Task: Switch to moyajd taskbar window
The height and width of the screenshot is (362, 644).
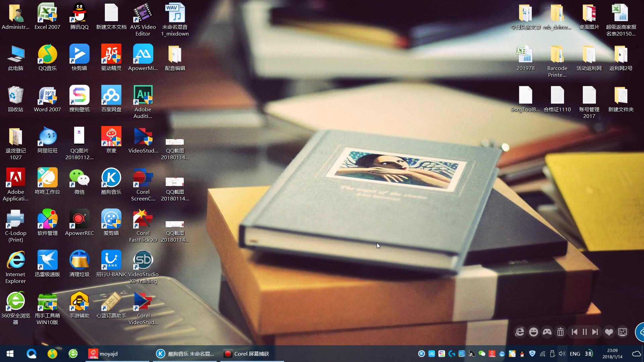Action: [x=117, y=354]
